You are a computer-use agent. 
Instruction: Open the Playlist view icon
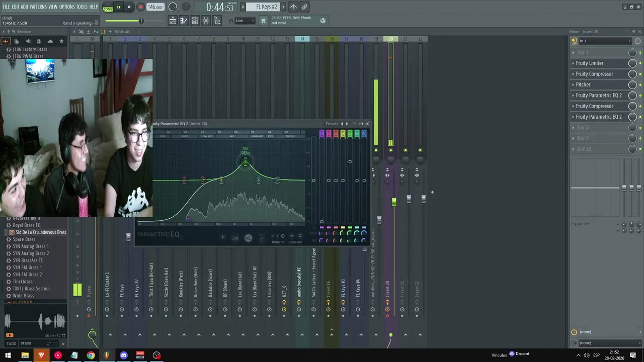173,21
